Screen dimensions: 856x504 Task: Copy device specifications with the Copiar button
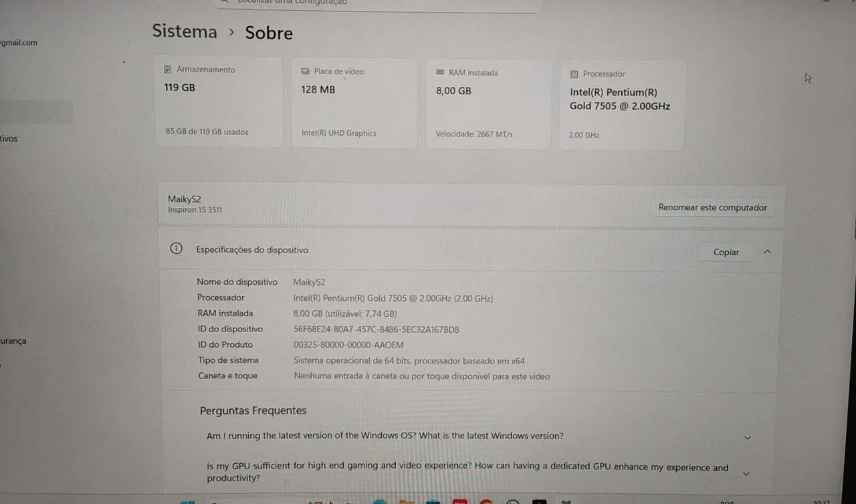click(726, 252)
